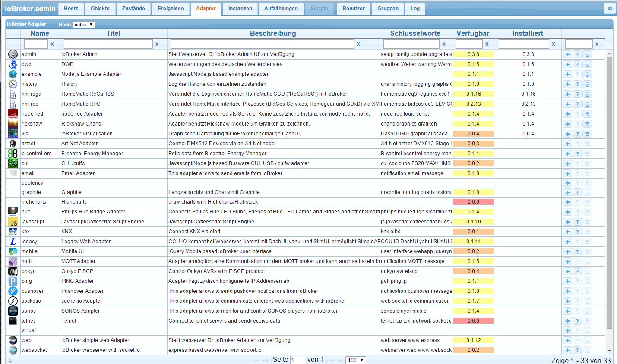This screenshot has height=364, width=617.
Task: Click the table scrollbar down arrow
Action: (610, 351)
